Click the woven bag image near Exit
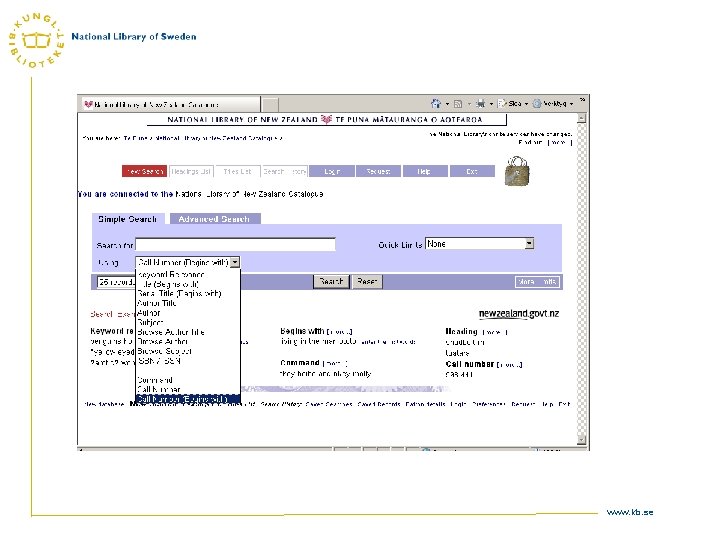Image resolution: width=720 pixels, height=540 pixels. pyautogui.click(x=517, y=171)
